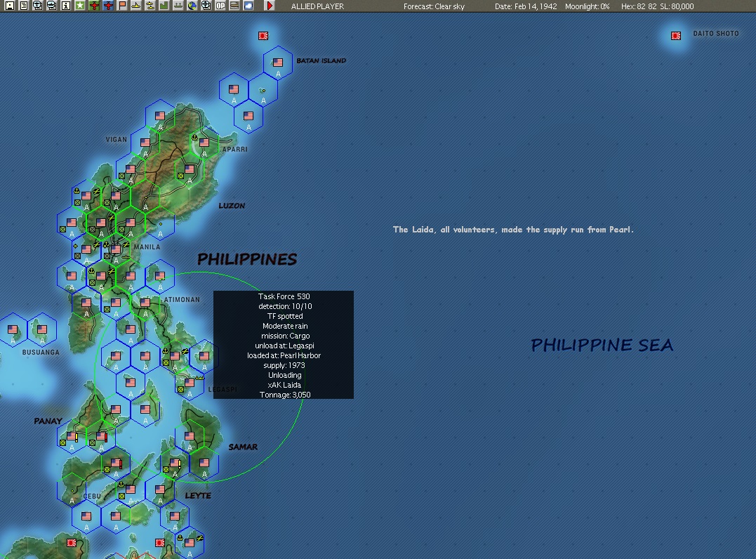Click the cloud weather toolbar icon
This screenshot has height=559, width=756.
pos(248,6)
